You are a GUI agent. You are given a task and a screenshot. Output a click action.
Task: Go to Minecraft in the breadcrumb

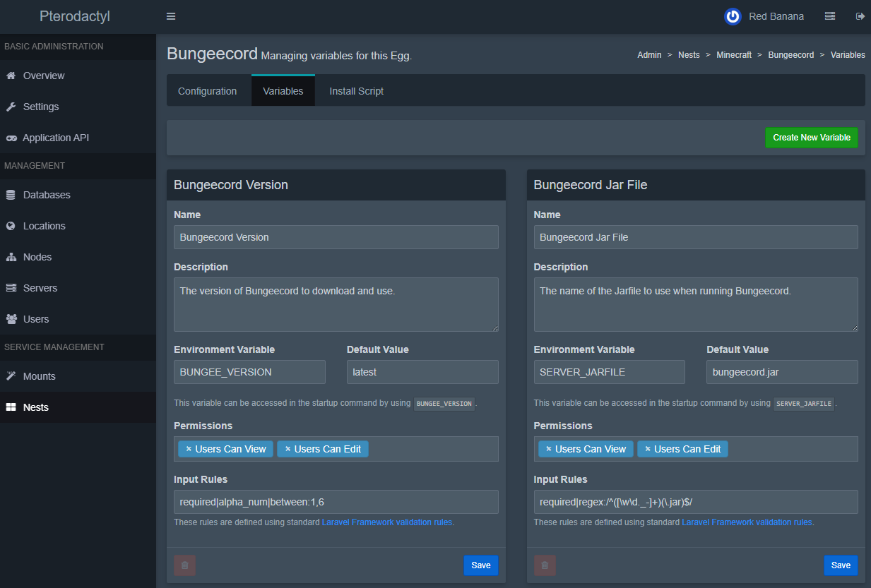734,54
